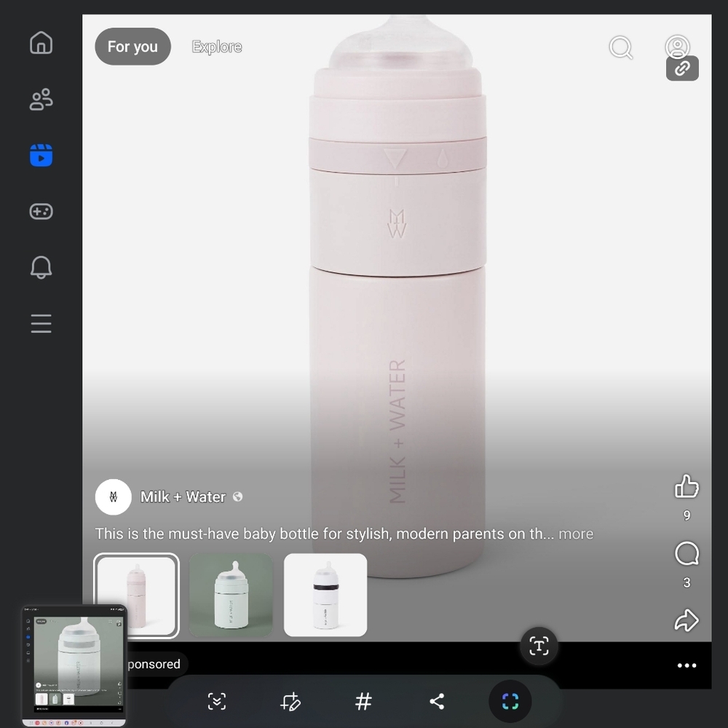Open the three-dot options menu
Screen dimensions: 728x728
click(687, 665)
